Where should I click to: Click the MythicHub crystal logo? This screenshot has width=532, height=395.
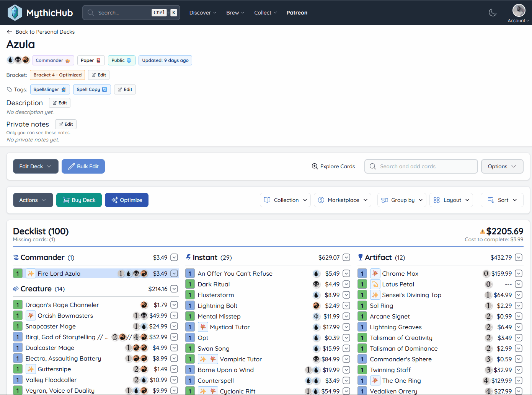[15, 13]
